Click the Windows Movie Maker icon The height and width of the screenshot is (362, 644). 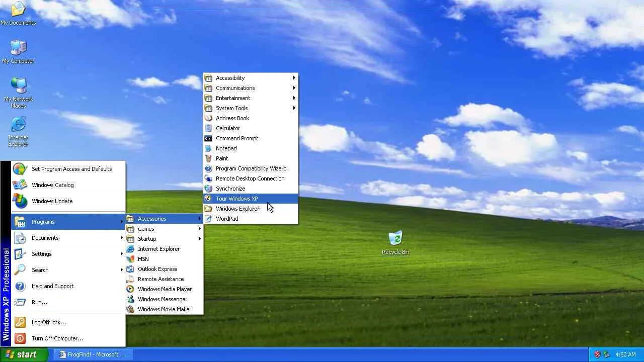click(130, 309)
